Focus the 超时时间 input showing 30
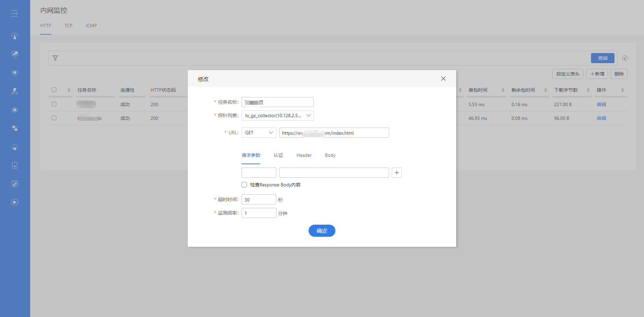Screen dimensions: 644x317 click(259, 199)
